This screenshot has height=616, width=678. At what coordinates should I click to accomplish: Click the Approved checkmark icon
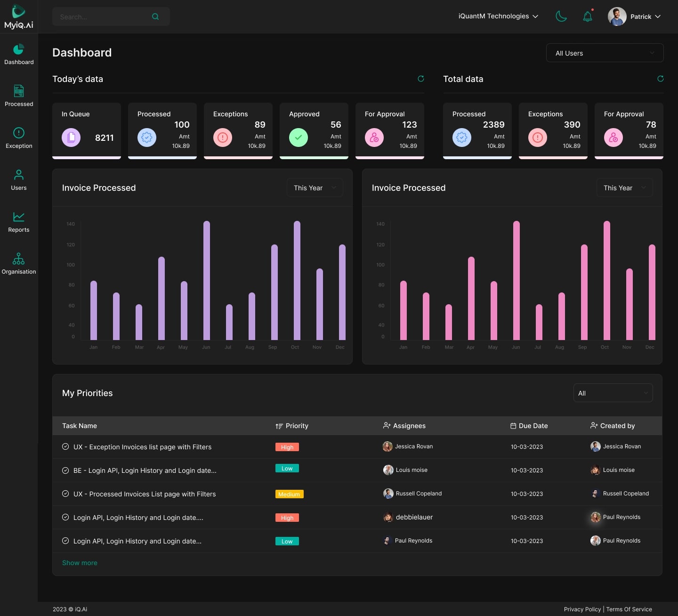click(x=299, y=138)
